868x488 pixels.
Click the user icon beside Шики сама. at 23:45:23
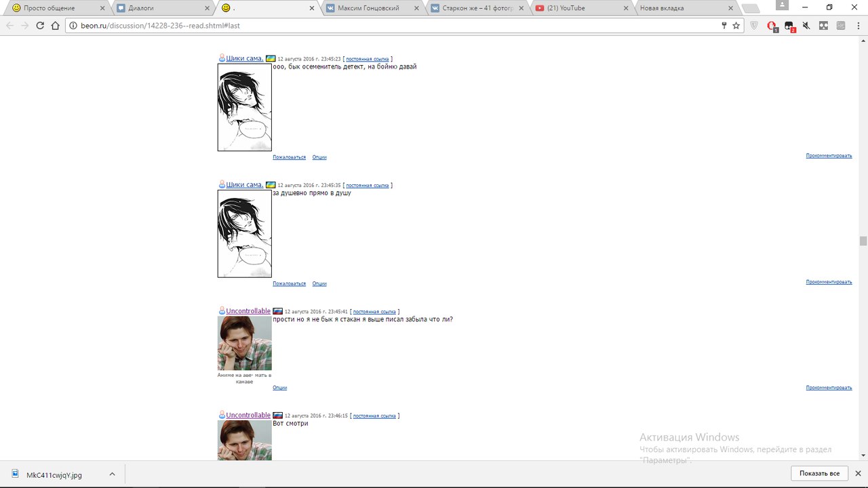click(x=222, y=58)
